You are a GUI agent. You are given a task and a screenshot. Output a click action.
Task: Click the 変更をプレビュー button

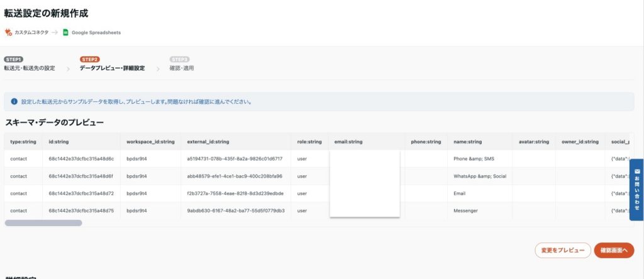pos(562,251)
